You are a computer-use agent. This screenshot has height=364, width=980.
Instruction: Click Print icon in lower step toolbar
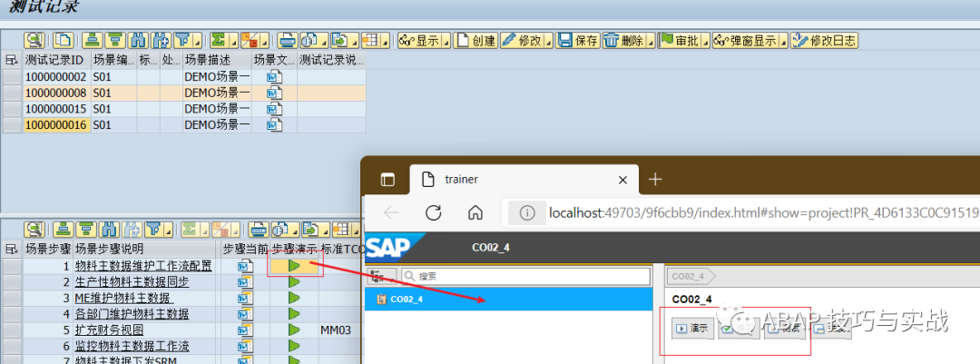pos(258,229)
